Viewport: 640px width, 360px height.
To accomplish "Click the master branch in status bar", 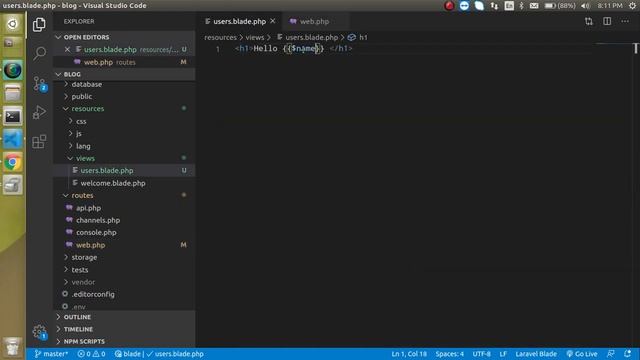I will pyautogui.click(x=51, y=354).
